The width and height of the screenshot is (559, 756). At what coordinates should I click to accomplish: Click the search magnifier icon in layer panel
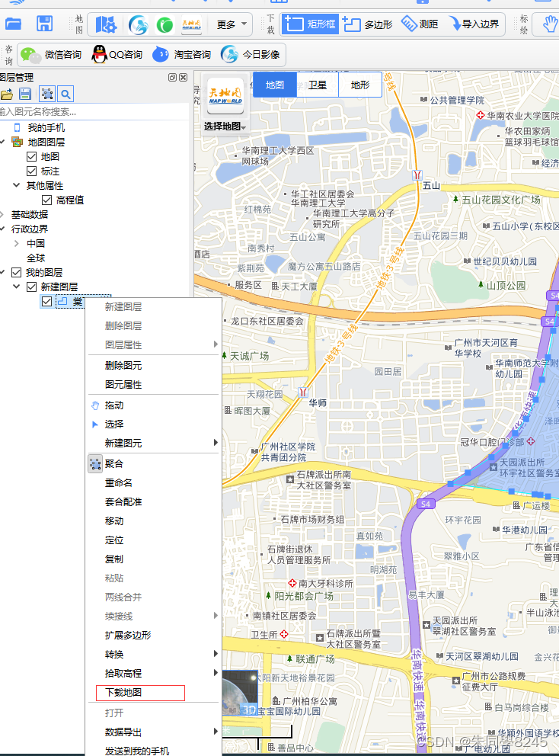pyautogui.click(x=65, y=94)
